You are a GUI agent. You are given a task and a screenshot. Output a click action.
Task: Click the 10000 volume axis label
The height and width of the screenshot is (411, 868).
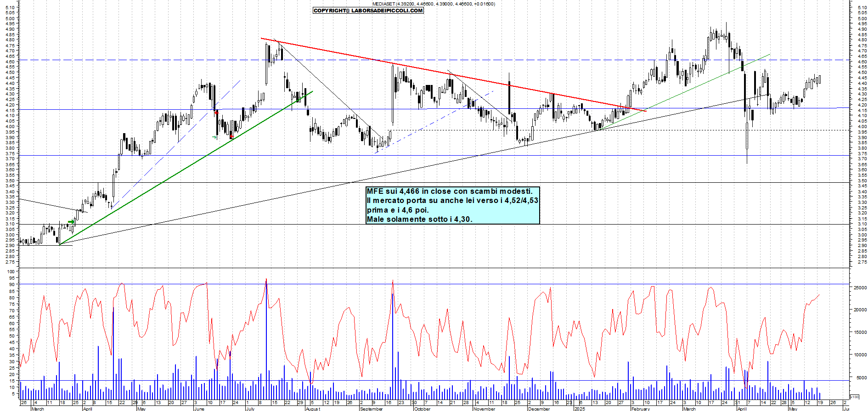click(x=860, y=355)
